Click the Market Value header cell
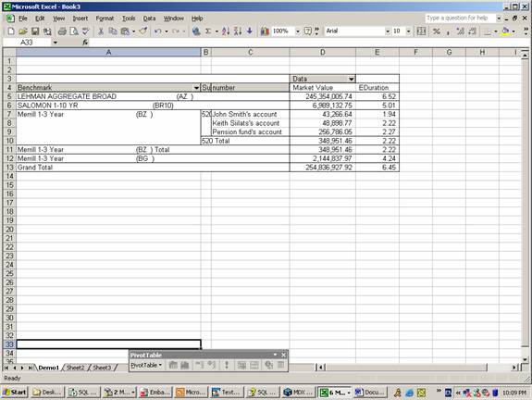532x400 pixels. 323,88
